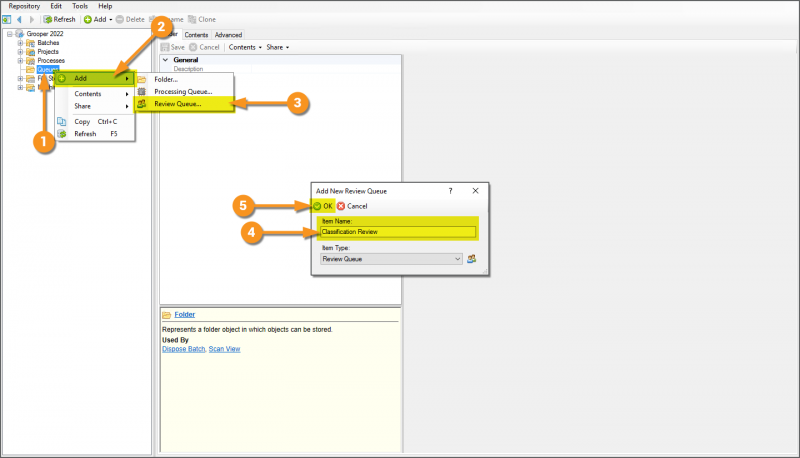
Task: Click Cancel in the editor toolbar
Action: 204,47
